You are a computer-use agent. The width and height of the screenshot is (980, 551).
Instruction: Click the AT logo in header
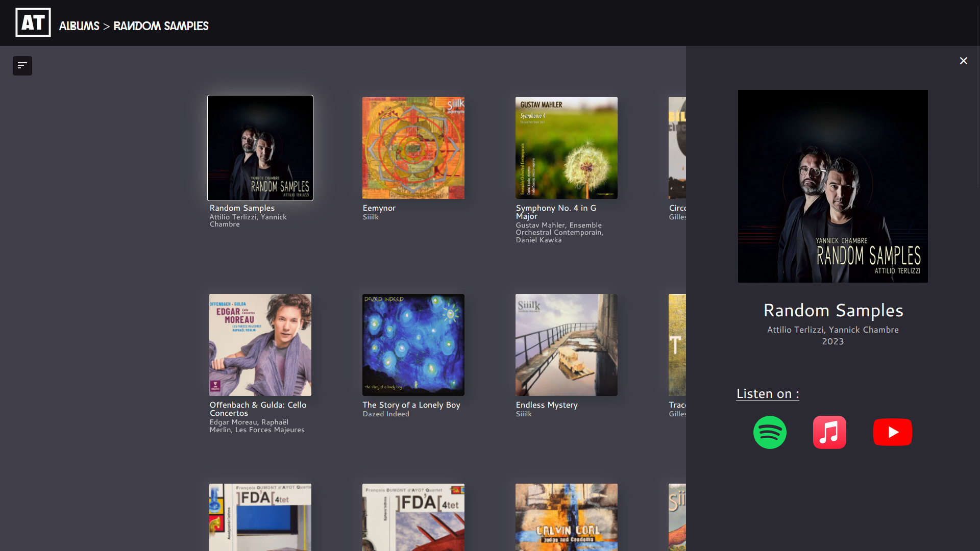(33, 22)
